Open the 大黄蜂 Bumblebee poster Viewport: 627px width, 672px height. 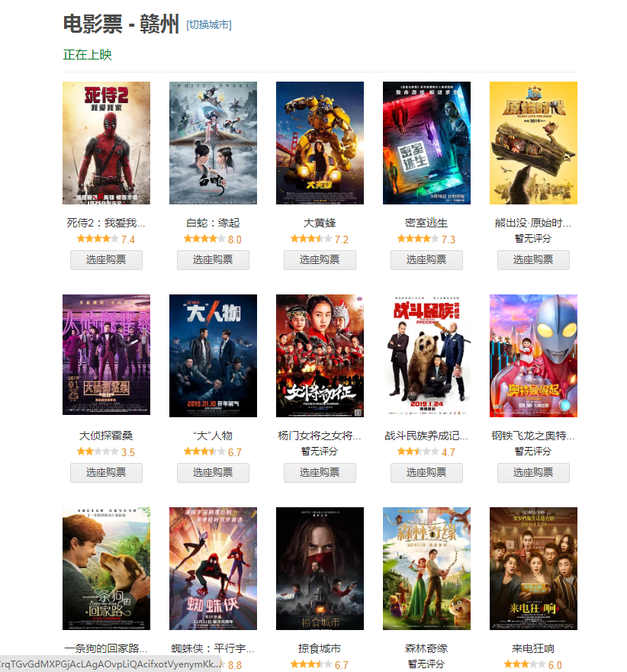pyautogui.click(x=320, y=143)
